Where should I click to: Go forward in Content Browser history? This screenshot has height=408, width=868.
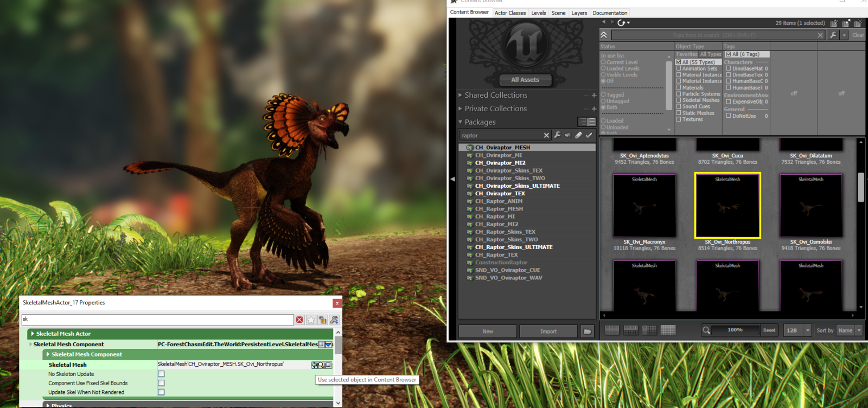[612, 22]
